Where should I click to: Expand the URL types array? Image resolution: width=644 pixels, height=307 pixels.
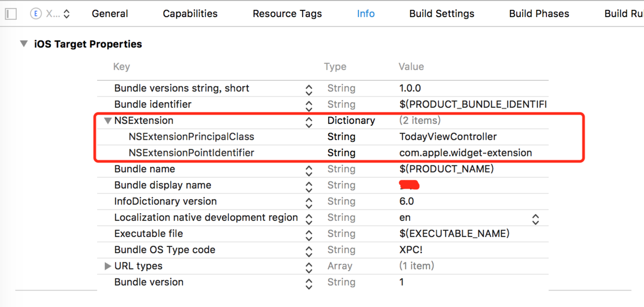pos(108,266)
